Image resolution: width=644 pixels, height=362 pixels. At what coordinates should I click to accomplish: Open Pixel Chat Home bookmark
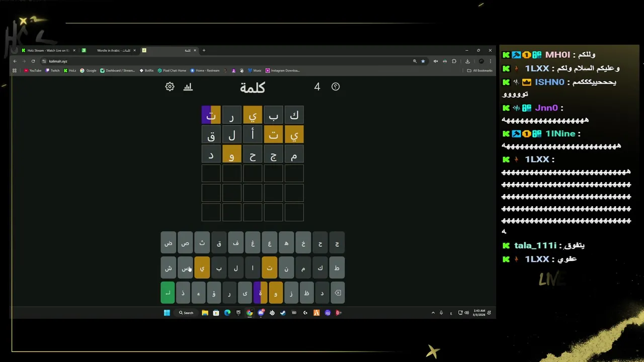[172, 70]
